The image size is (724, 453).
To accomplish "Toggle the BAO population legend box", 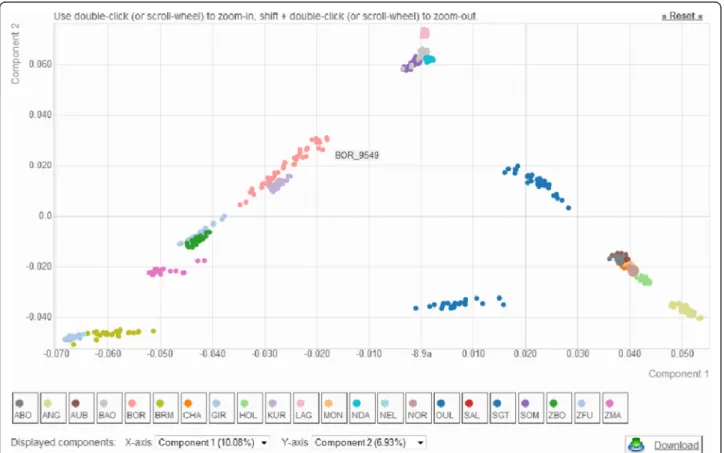I will [x=109, y=408].
